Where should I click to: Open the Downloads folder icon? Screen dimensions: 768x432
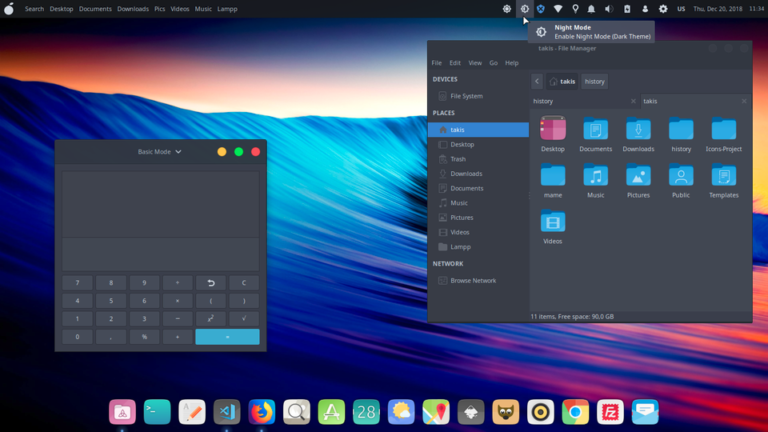[638, 130]
